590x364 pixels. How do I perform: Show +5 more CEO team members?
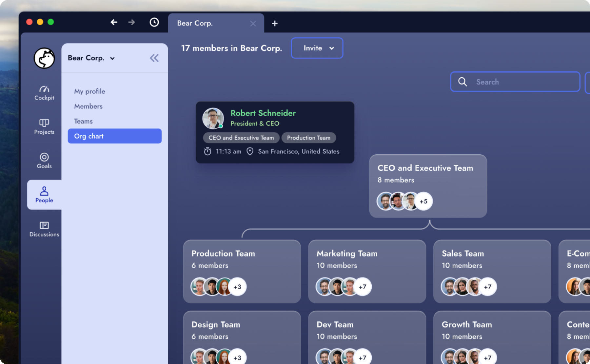pos(423,201)
